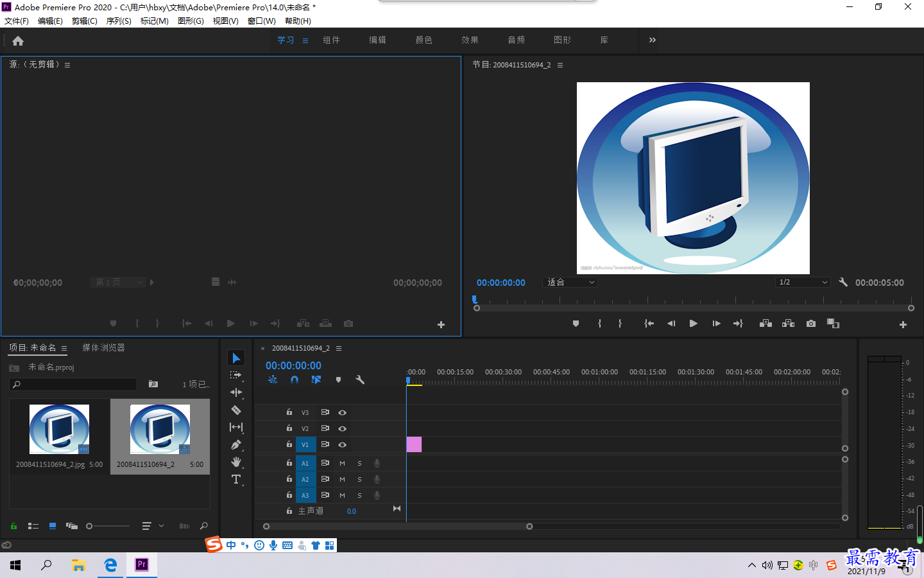Toggle lock on track V1
This screenshot has width=924, height=578.
pos(289,444)
